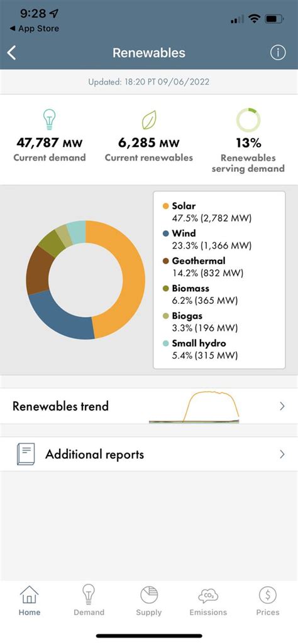
Task: Expand the Additional reports chevron
Action: [x=282, y=454]
